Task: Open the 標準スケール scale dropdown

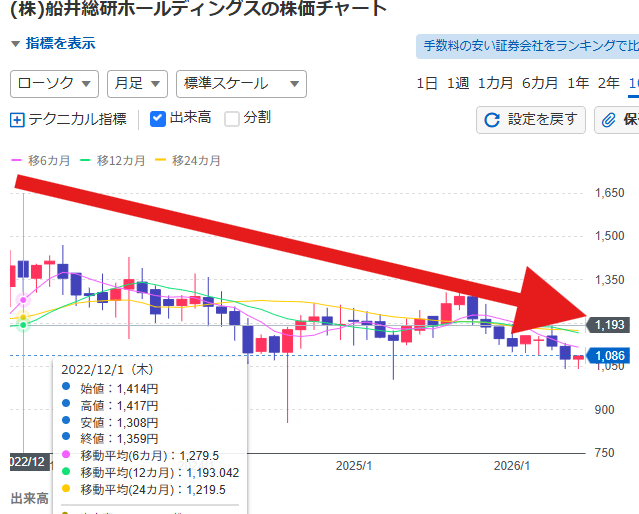Action: (x=241, y=84)
